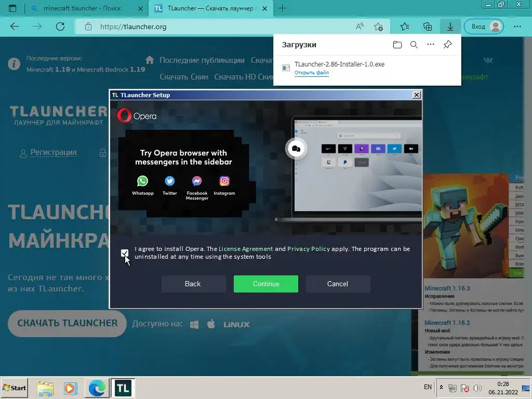
Task: Click the Windows platform icon on the page
Action: point(194,324)
